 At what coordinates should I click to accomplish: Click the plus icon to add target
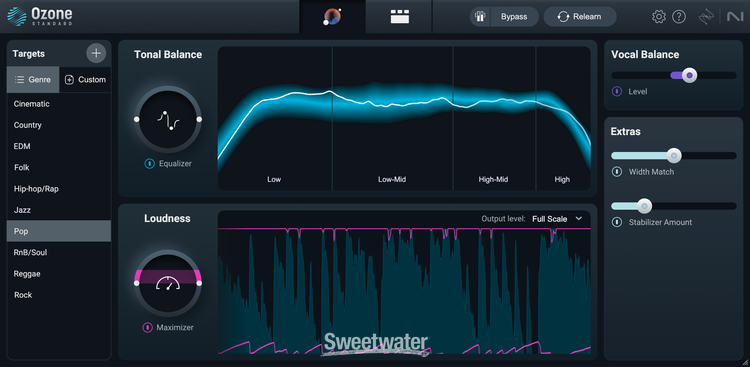pyautogui.click(x=96, y=53)
